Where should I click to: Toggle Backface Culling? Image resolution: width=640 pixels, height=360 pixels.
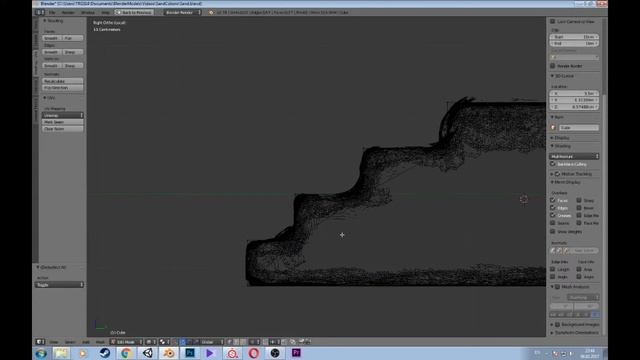pyautogui.click(x=553, y=164)
